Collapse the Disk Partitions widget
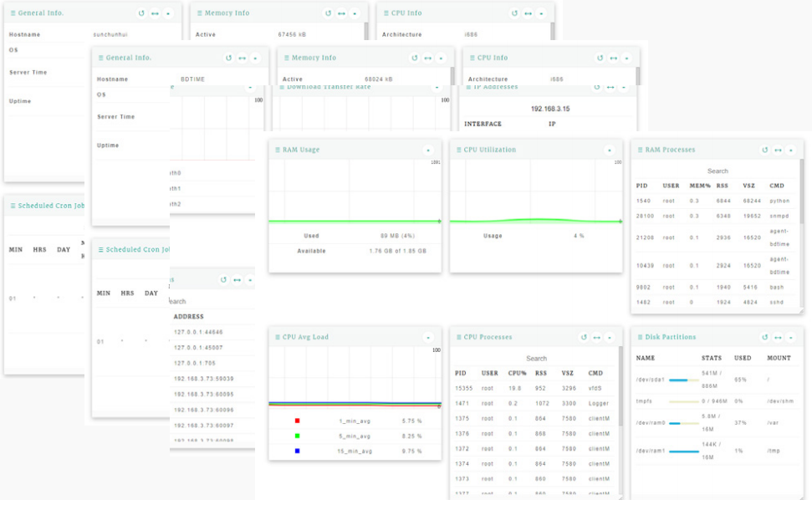 pos(791,337)
